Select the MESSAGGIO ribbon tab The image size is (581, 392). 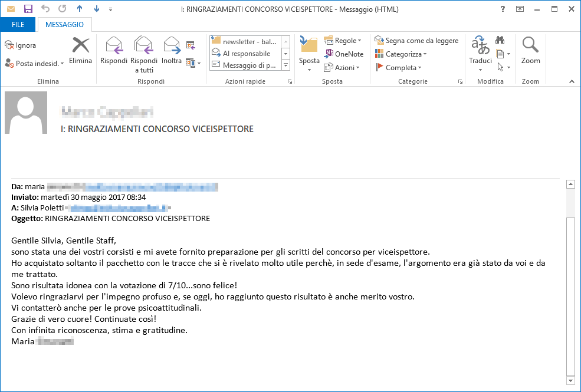click(x=64, y=24)
